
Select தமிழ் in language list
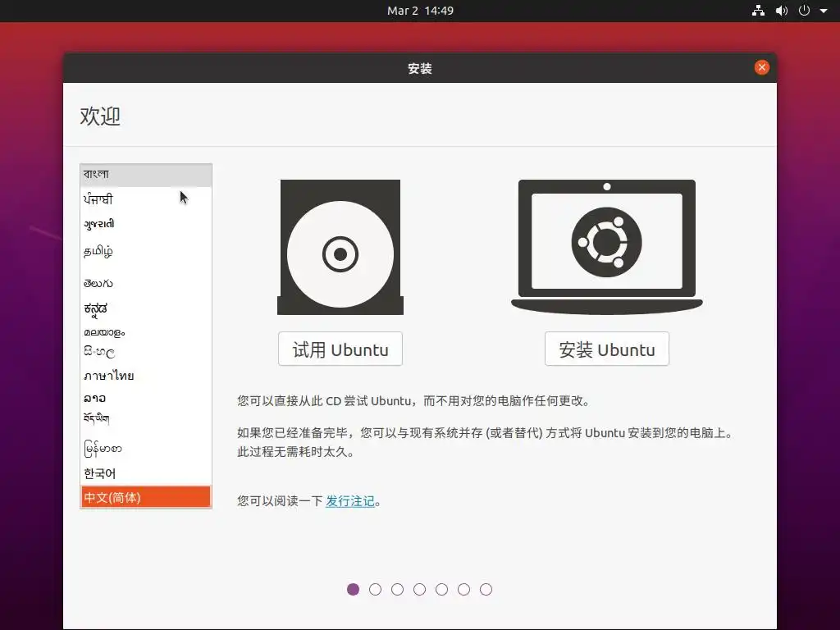click(146, 251)
